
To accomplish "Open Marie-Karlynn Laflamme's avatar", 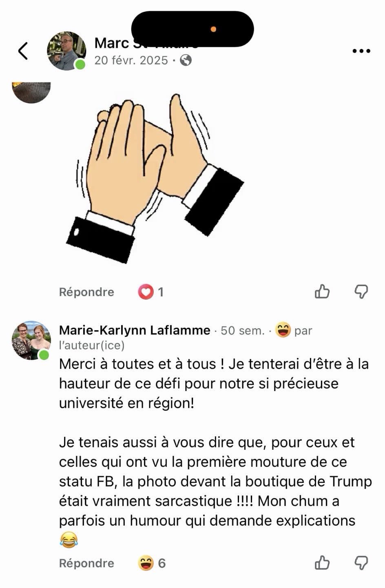I will [31, 340].
